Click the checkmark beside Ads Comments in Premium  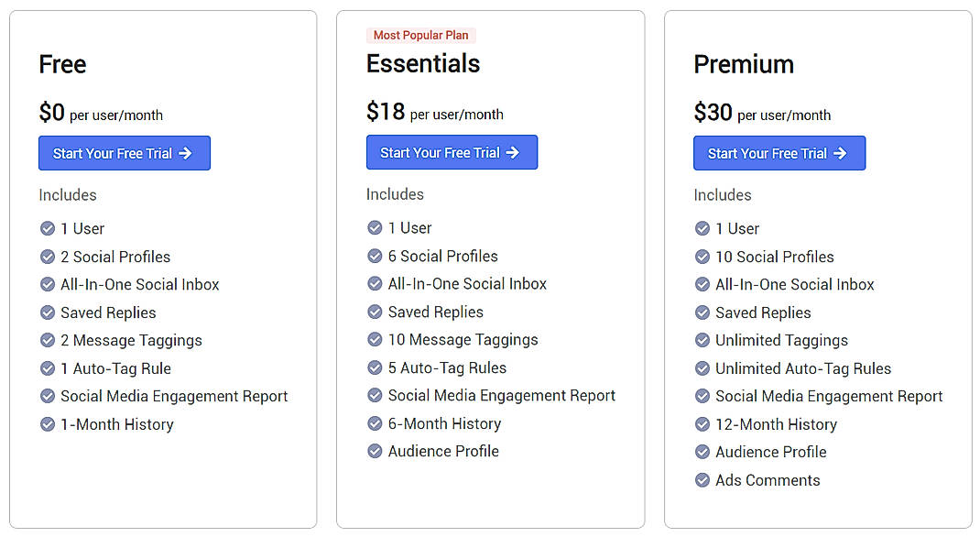702,480
